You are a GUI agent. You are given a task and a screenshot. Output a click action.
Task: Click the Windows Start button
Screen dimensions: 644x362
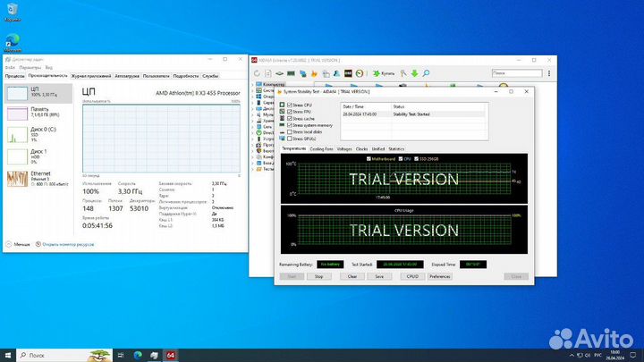(8, 354)
